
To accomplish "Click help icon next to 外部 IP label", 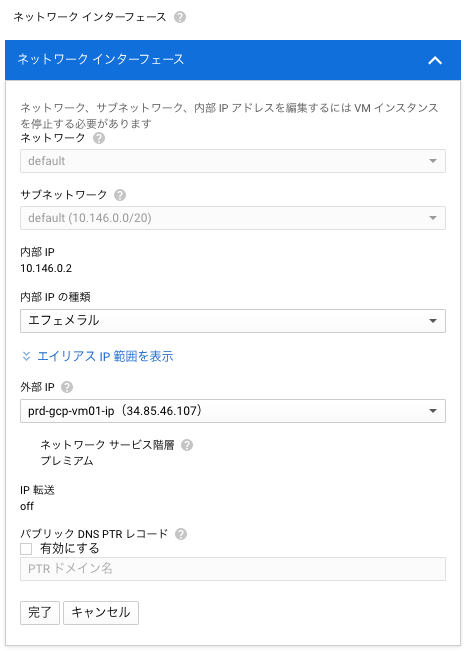I will (x=67, y=387).
